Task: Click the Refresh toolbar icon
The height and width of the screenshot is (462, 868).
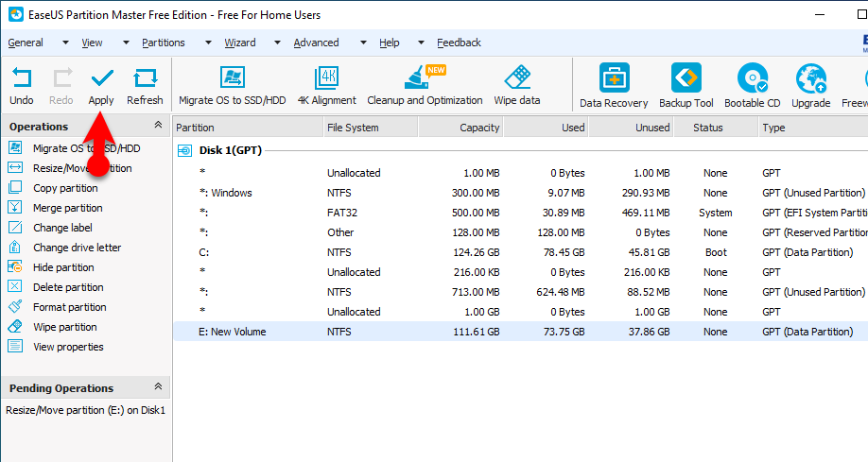Action: (x=145, y=78)
